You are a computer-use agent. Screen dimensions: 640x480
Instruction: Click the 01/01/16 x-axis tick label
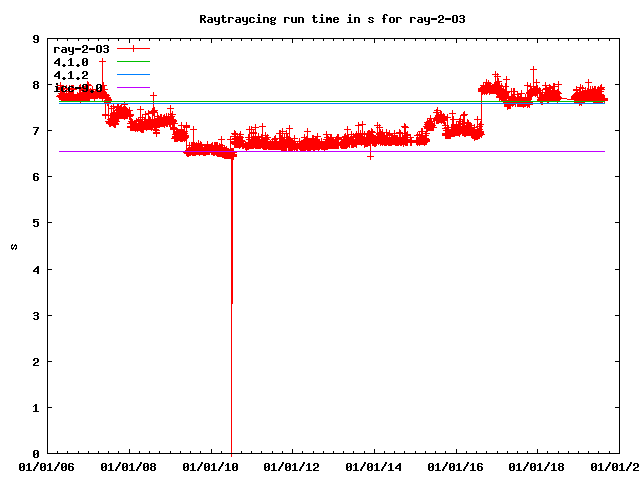(x=457, y=466)
